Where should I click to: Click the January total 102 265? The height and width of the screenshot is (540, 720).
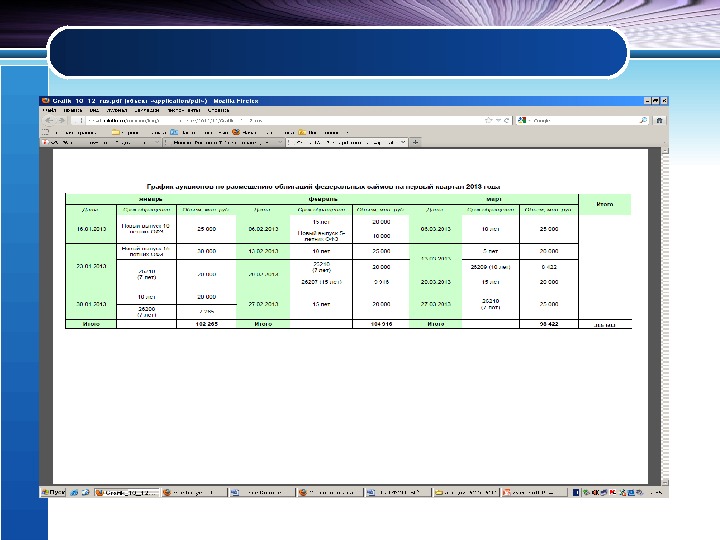point(207,324)
